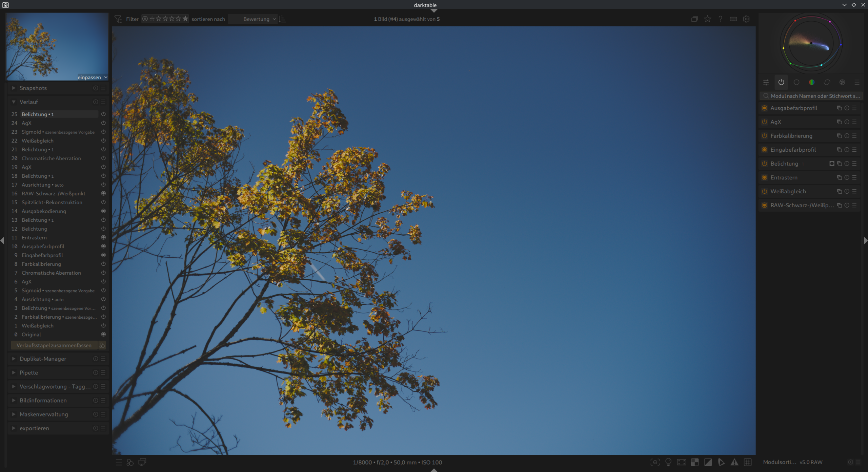This screenshot has width=868, height=472.
Task: Open the global preferences gear icon
Action: (746, 19)
